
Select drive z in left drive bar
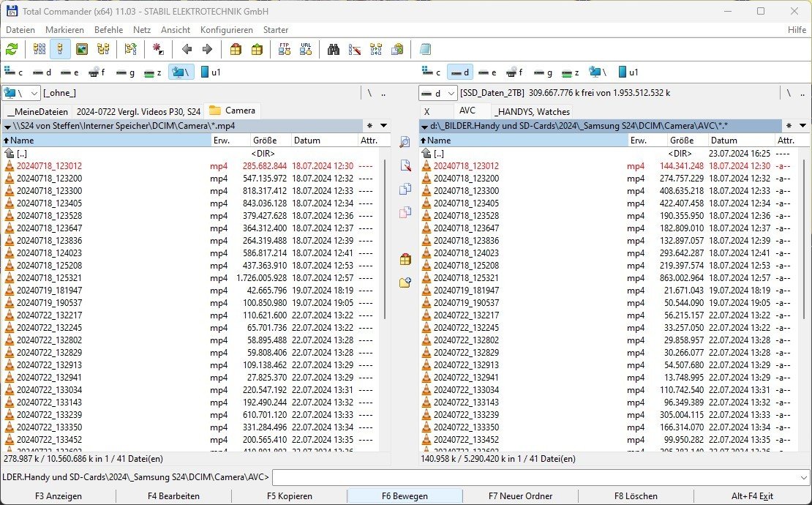[x=153, y=72]
